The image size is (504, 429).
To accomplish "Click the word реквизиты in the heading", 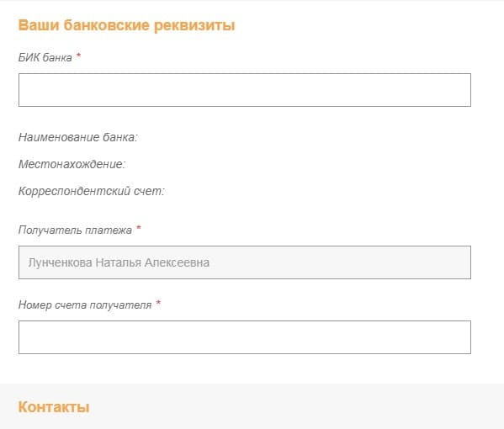I will (194, 26).
